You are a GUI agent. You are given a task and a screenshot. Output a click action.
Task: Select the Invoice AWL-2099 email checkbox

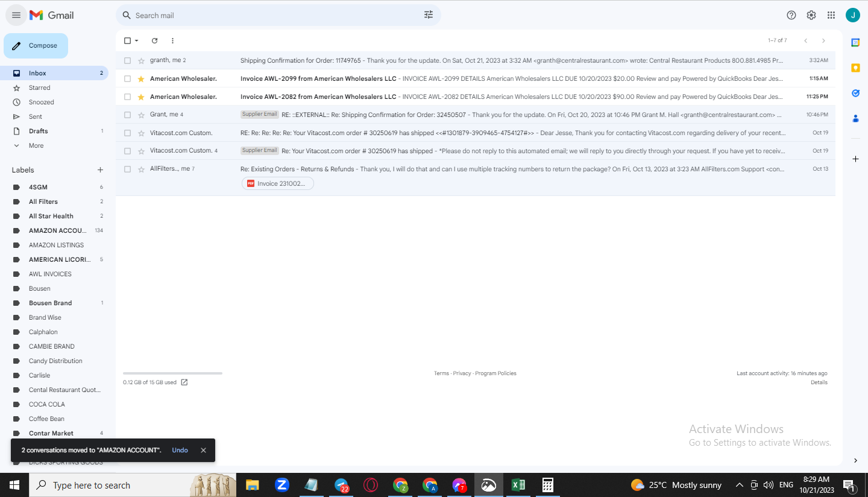tap(127, 78)
